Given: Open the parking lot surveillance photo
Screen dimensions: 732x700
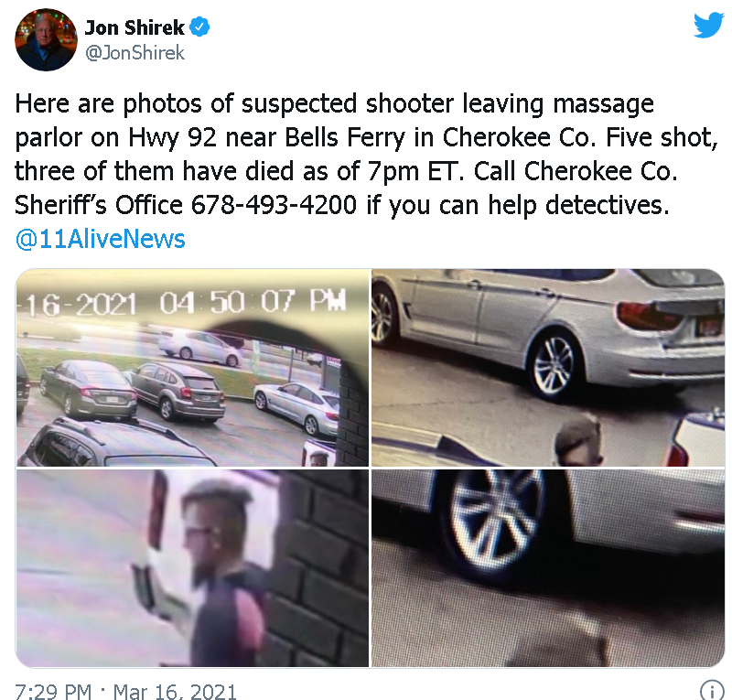Looking at the screenshot, I should 192,368.
